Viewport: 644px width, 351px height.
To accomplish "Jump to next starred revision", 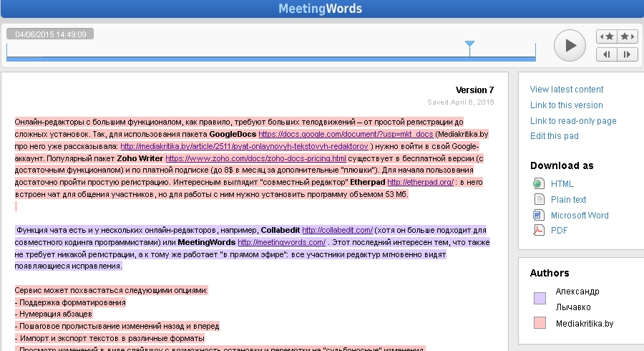I will (x=627, y=37).
